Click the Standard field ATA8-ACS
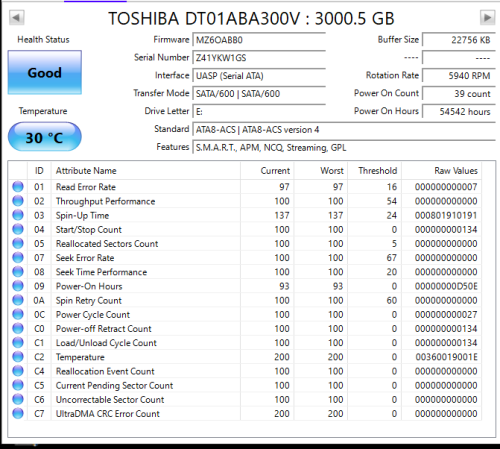 (344, 129)
